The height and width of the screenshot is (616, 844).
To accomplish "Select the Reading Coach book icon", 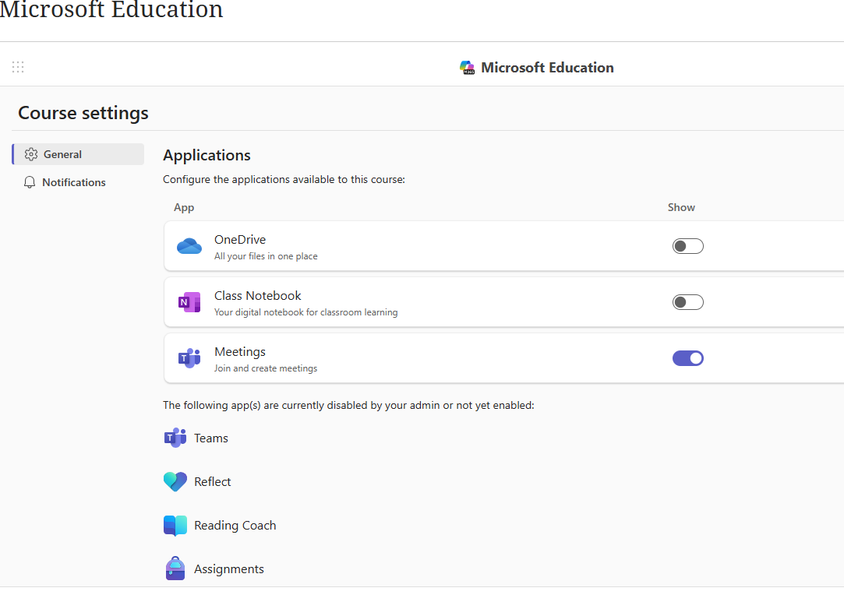I will click(175, 525).
